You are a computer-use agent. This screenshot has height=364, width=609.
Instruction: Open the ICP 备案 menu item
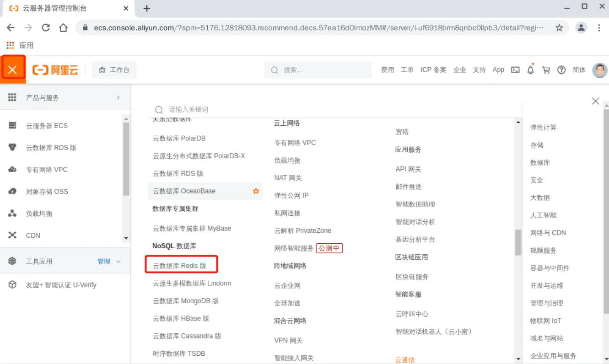434,70
